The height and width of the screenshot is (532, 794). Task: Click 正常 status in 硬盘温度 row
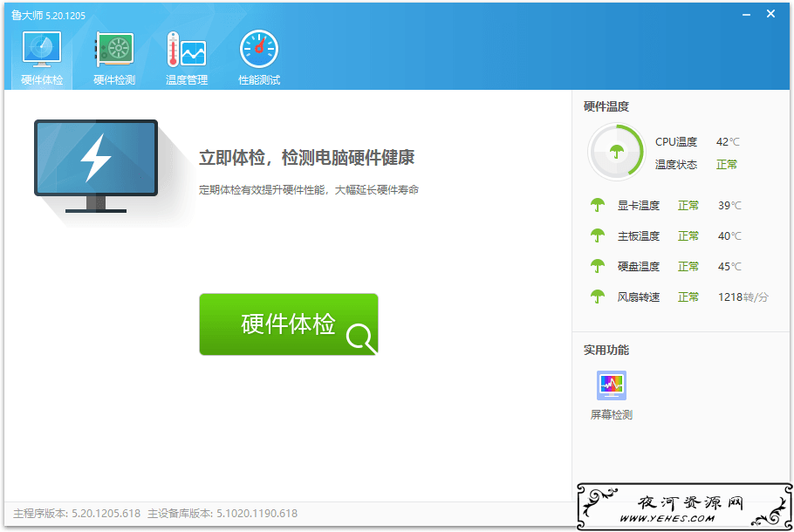pos(688,266)
